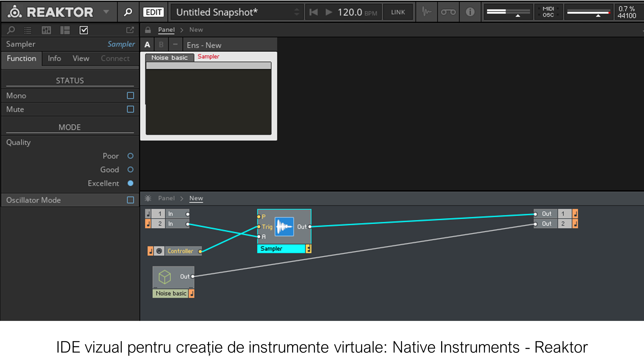This screenshot has height=364, width=644.
Task: Open the mixer-style snapshots icon in sidebar
Action: click(x=46, y=30)
